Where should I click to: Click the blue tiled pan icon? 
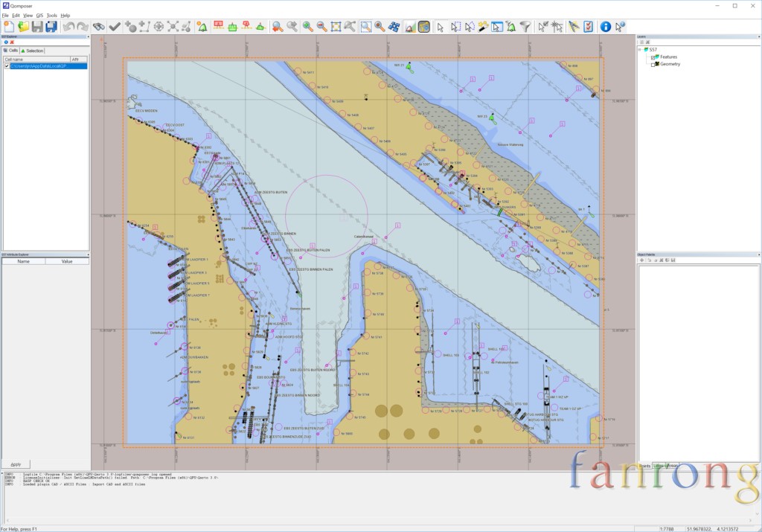click(x=394, y=27)
